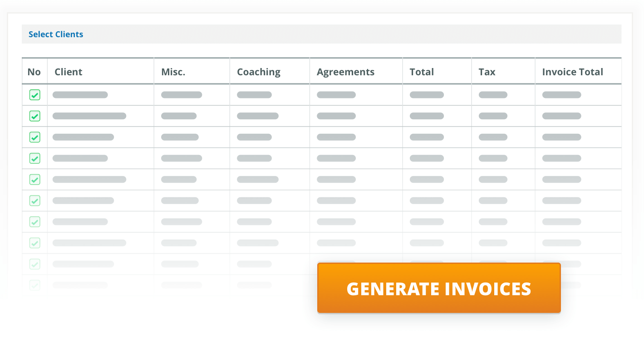644x351 pixels.
Task: Uncheck the seventh row checkbox
Action: 34,222
